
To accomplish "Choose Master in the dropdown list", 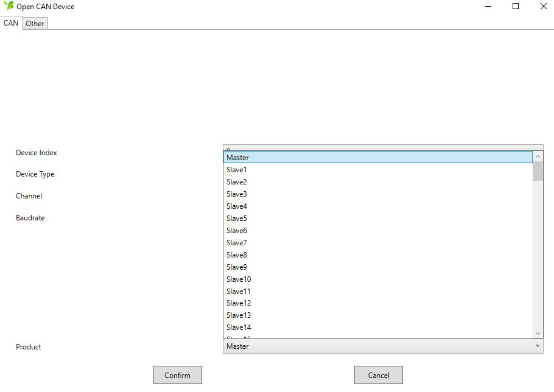I will coord(377,157).
